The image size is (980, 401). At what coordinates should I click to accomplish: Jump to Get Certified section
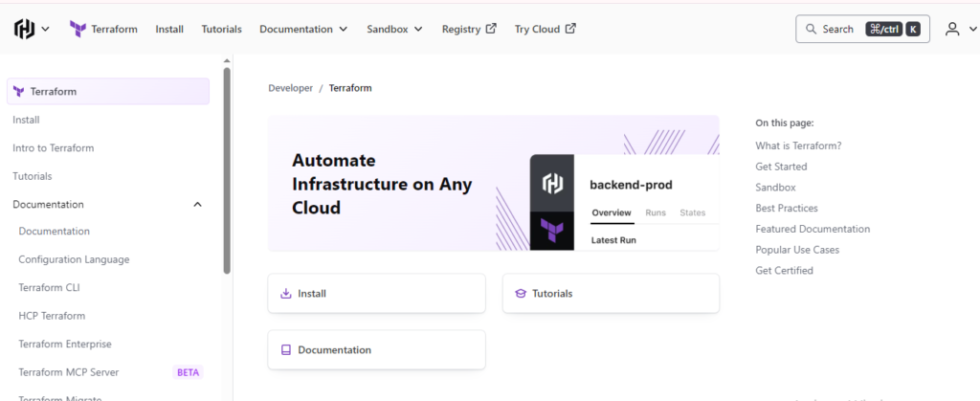click(x=785, y=271)
